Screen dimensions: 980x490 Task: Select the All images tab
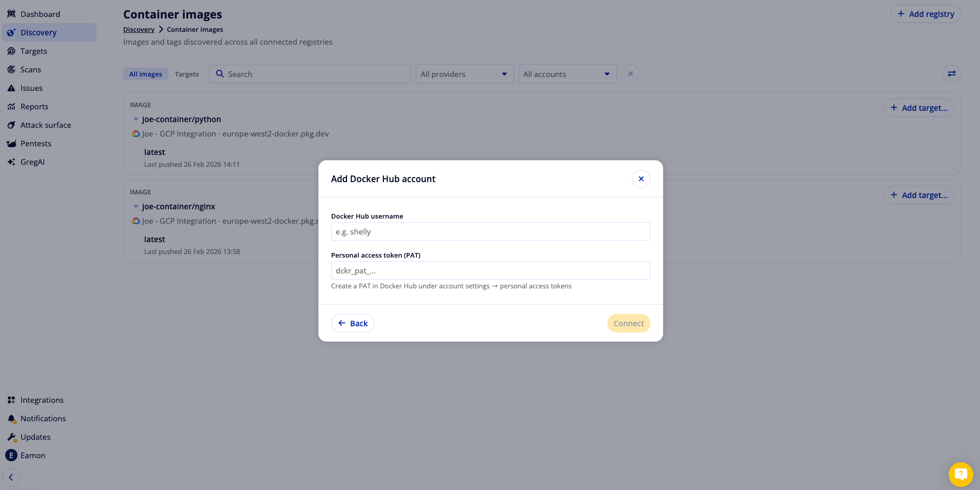(146, 74)
